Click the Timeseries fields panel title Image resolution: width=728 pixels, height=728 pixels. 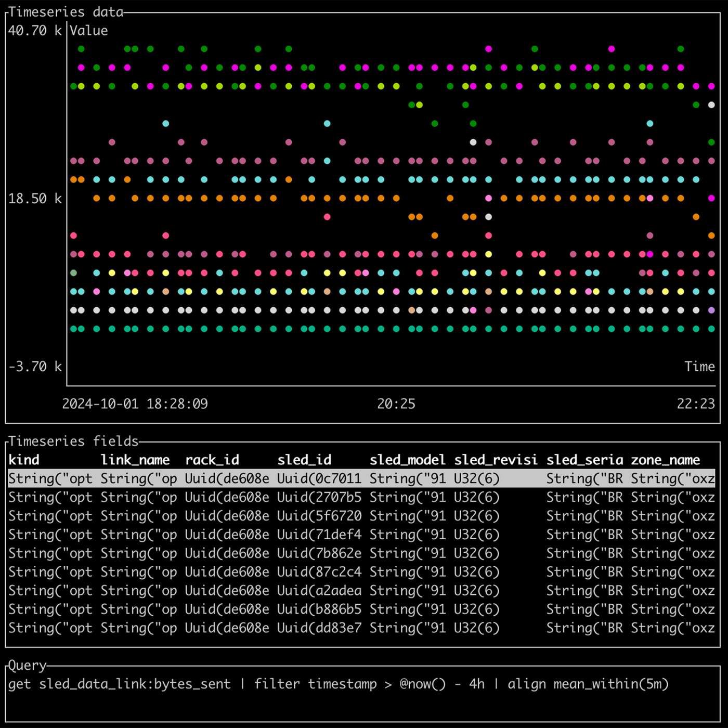pyautogui.click(x=73, y=441)
